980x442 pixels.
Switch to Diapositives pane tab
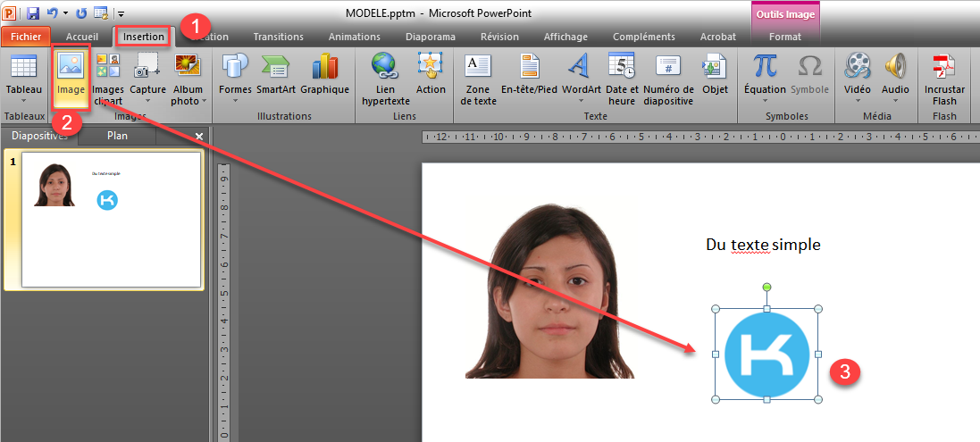(x=39, y=136)
